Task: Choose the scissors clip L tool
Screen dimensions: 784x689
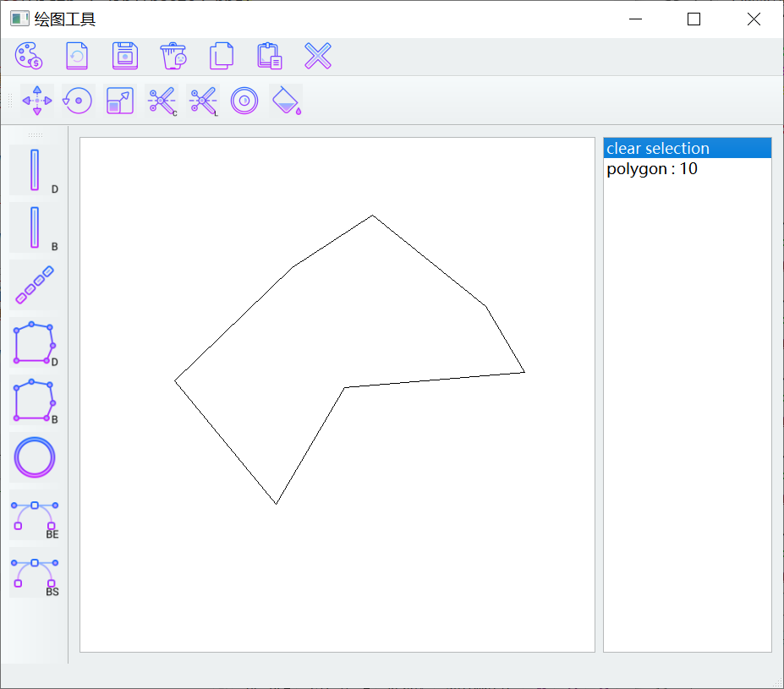Action: [203, 101]
